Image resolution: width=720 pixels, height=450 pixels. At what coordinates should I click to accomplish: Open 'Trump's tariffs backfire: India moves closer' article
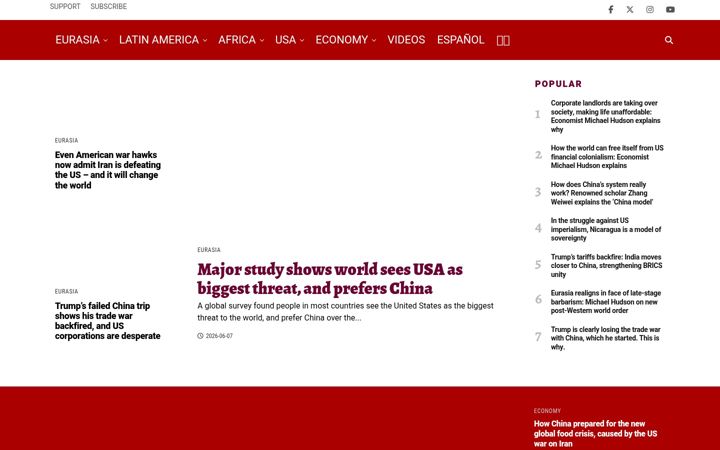point(607,265)
